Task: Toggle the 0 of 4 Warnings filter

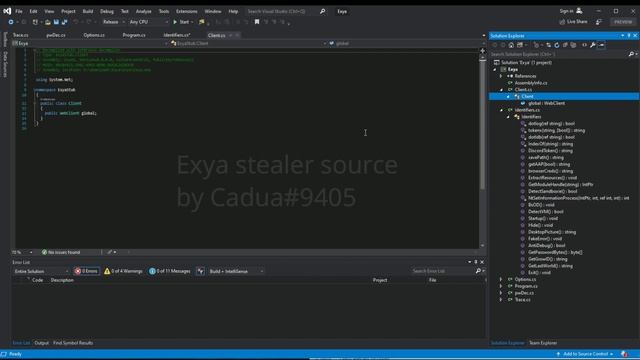Action: (123, 271)
